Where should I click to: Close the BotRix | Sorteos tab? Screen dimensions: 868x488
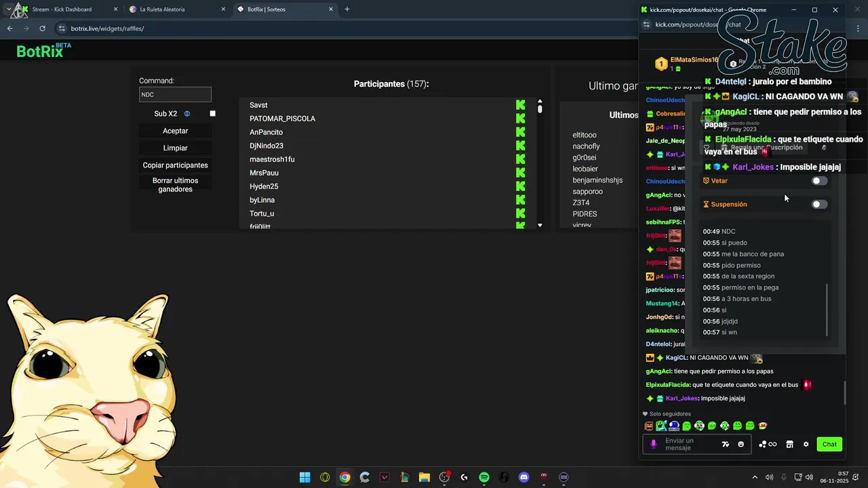(x=331, y=9)
